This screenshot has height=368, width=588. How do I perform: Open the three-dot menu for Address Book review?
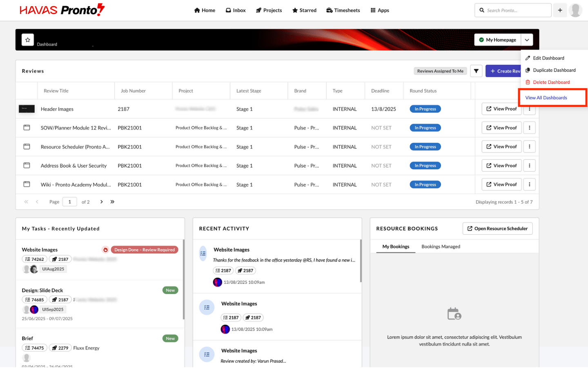[529, 166]
